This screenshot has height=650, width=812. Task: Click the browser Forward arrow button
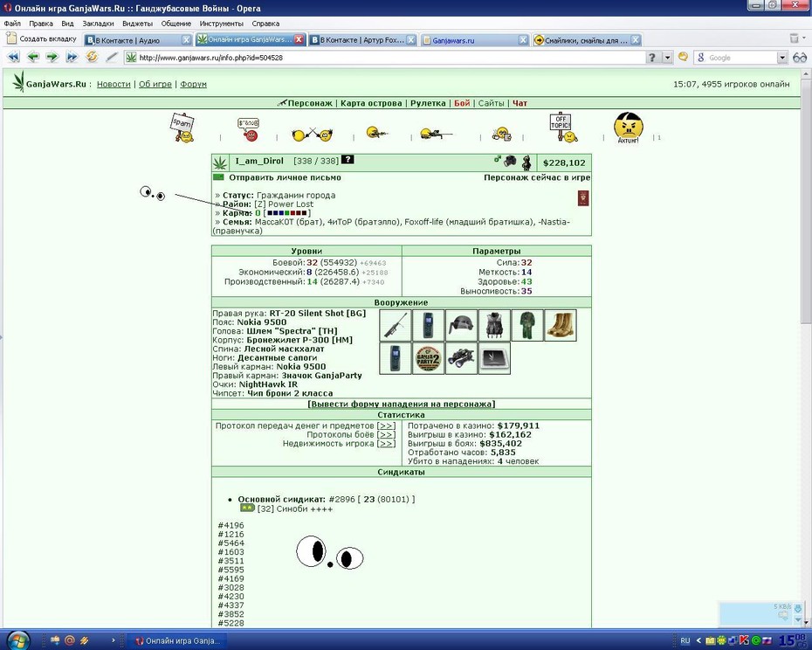(52, 57)
